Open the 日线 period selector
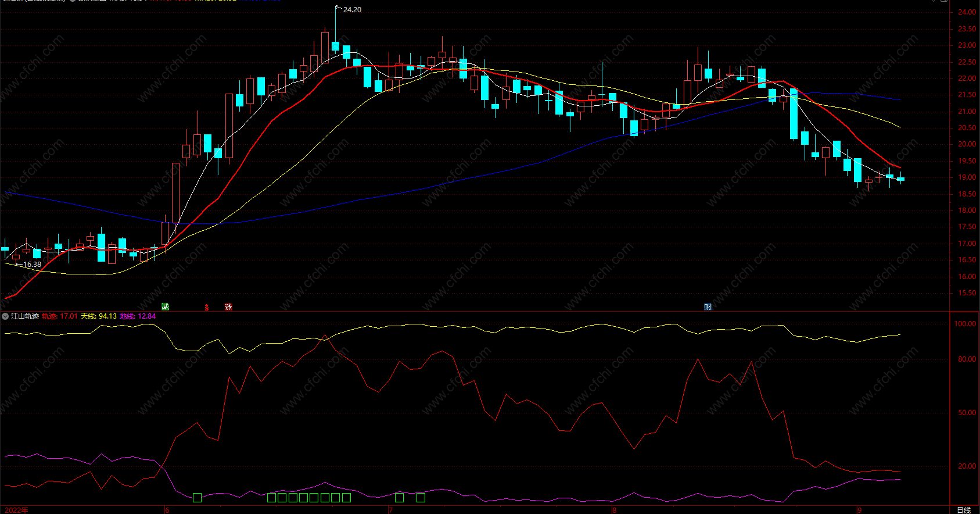Image resolution: width=980 pixels, height=514 pixels. point(964,510)
